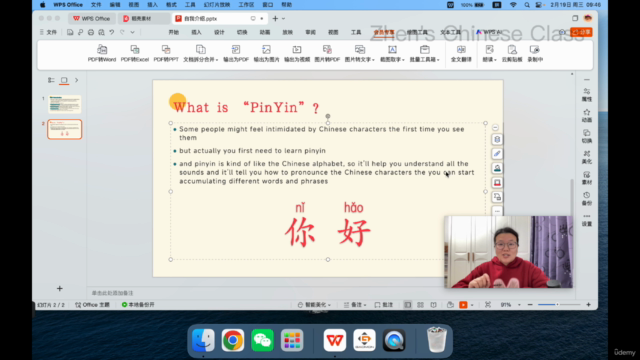Switch to the WPS Office home tab
This screenshot has width=640, height=360.
(x=91, y=18)
